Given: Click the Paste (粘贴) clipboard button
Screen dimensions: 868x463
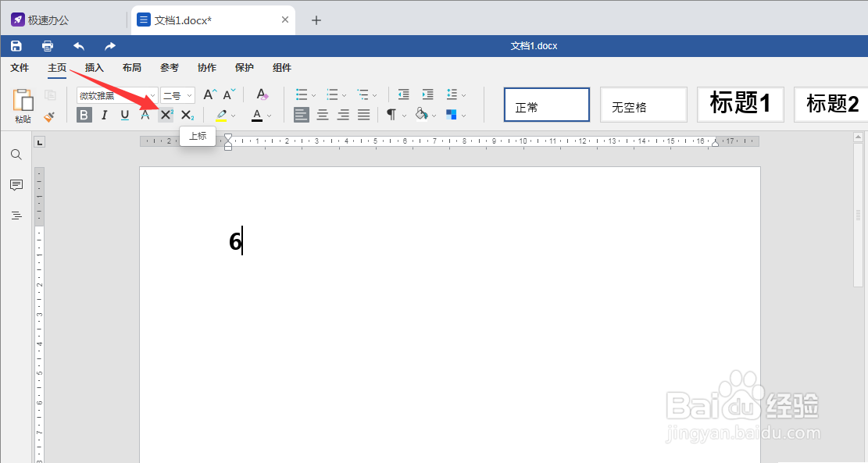Looking at the screenshot, I should 23,106.
